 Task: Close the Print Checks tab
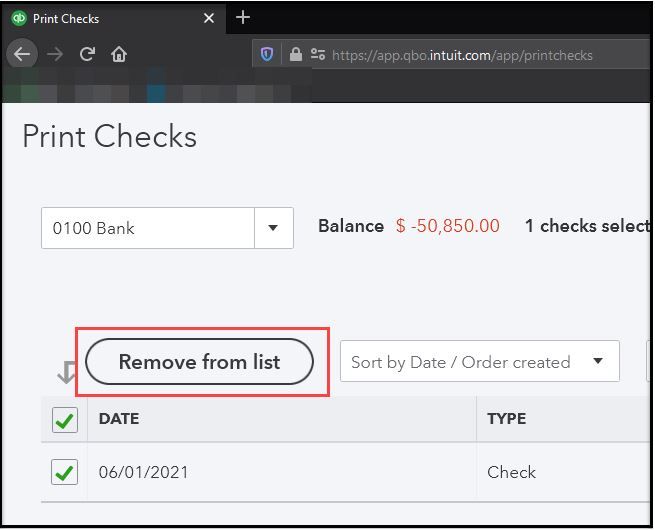click(209, 18)
